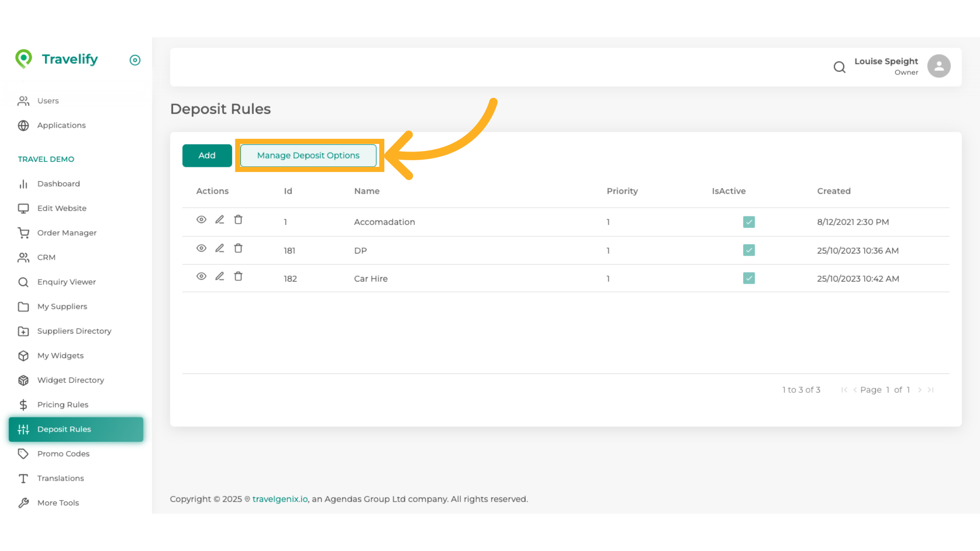Edit the DP rule with the pencil icon

[x=219, y=248]
